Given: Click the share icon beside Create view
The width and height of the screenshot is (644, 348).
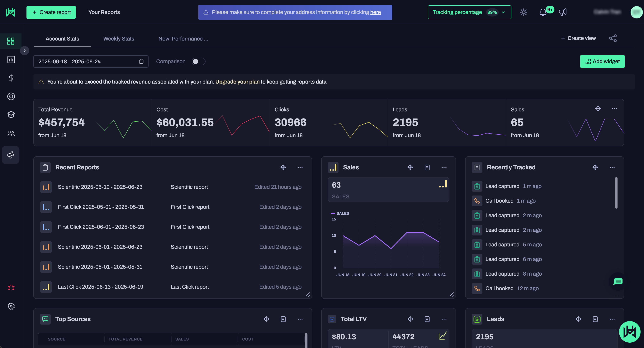Looking at the screenshot, I should tap(613, 38).
